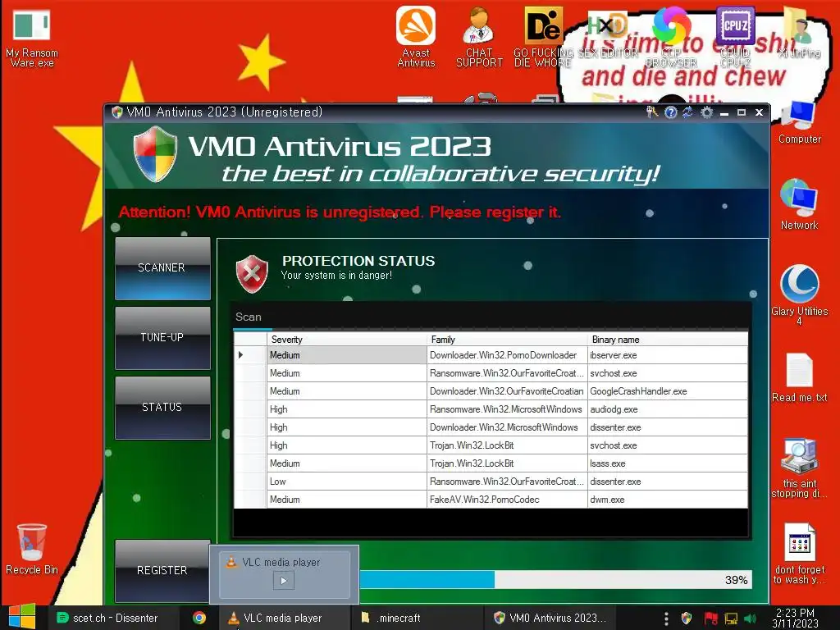Click the red flag tray icon
Viewport: 840px width, 630px height.
[711, 619]
